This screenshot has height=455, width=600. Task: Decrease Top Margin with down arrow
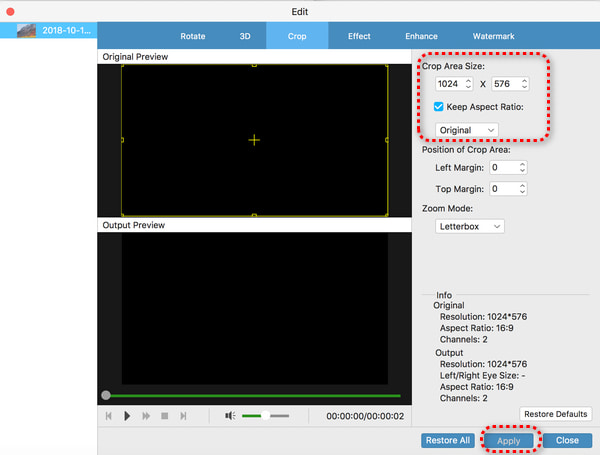click(x=522, y=192)
